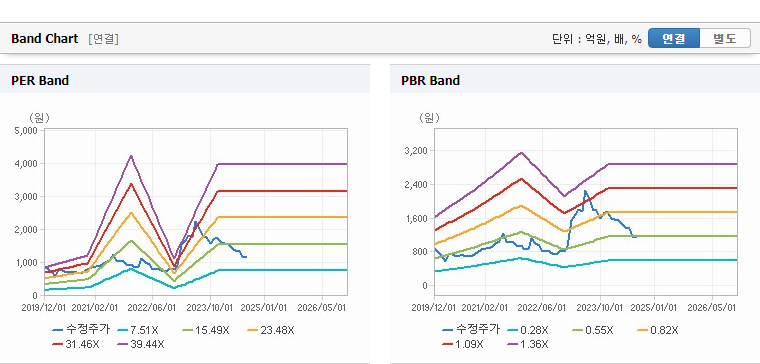Viewport: 760px width, 364px height.
Task: Toggle the 0.28X legend entry
Action: pyautogui.click(x=527, y=330)
